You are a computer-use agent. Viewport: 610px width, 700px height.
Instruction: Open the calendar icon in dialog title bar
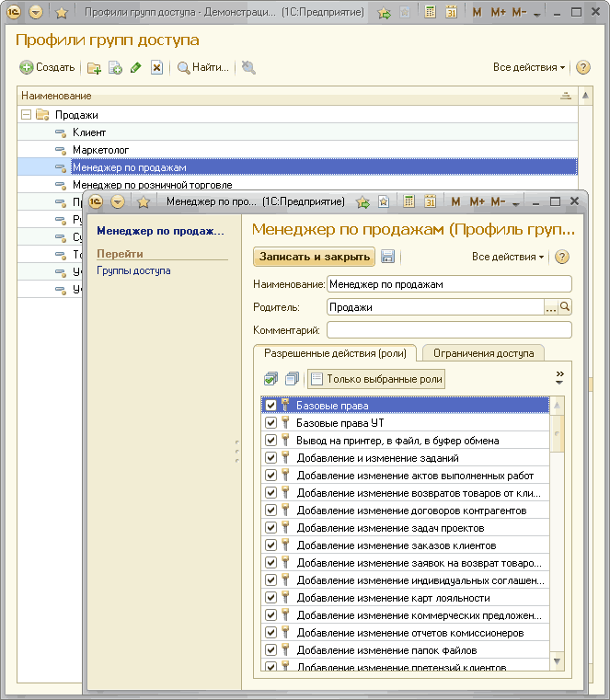428,201
